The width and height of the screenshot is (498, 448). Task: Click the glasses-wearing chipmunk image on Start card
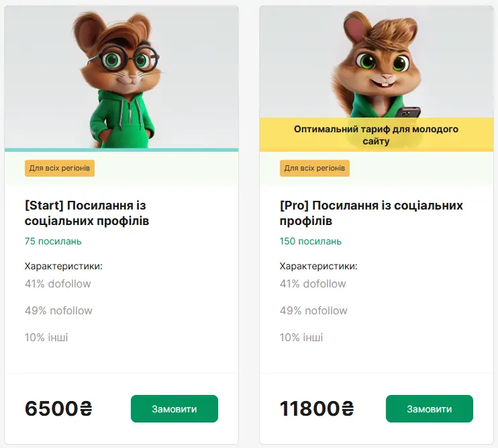pos(121,77)
